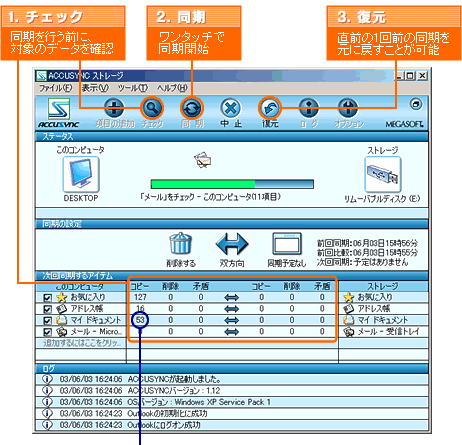The width and height of the screenshot is (462, 445).
Task: Open the ヘルプ(H) menu
Action: (172, 88)
